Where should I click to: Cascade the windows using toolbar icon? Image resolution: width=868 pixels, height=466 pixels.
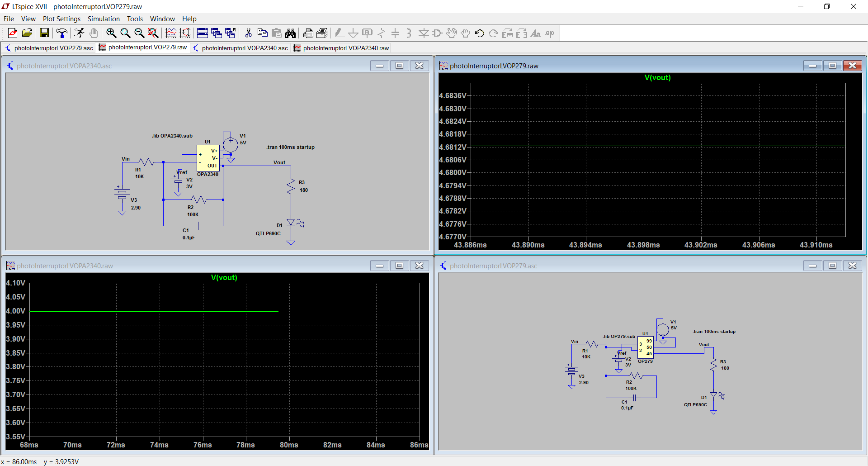(217, 33)
